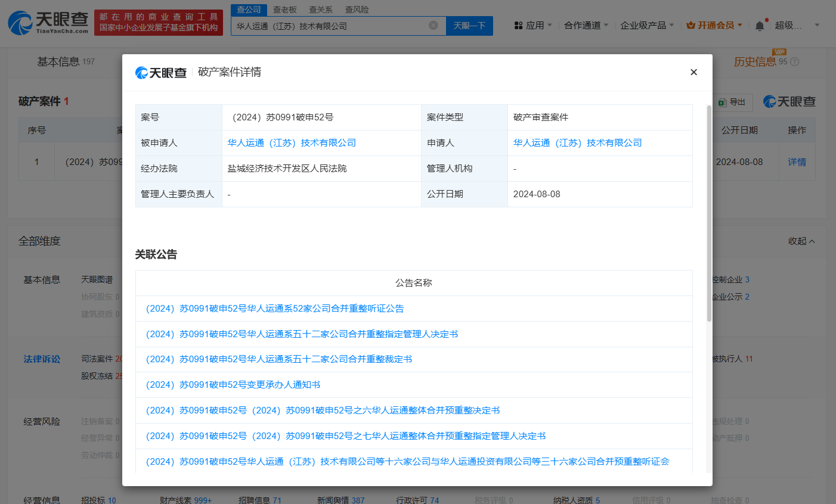Clear the search box with X icon
Viewport: 836px width, 504px height.
434,26
